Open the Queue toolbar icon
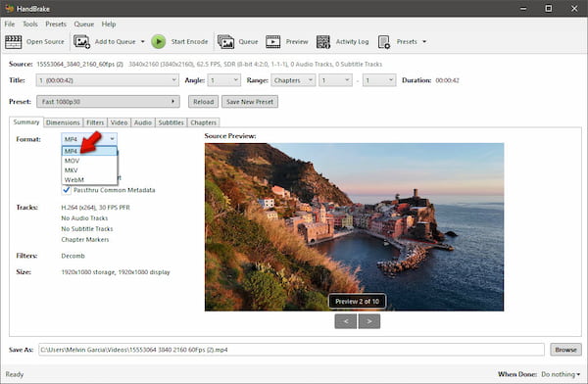This screenshot has width=588, height=384. pyautogui.click(x=225, y=41)
